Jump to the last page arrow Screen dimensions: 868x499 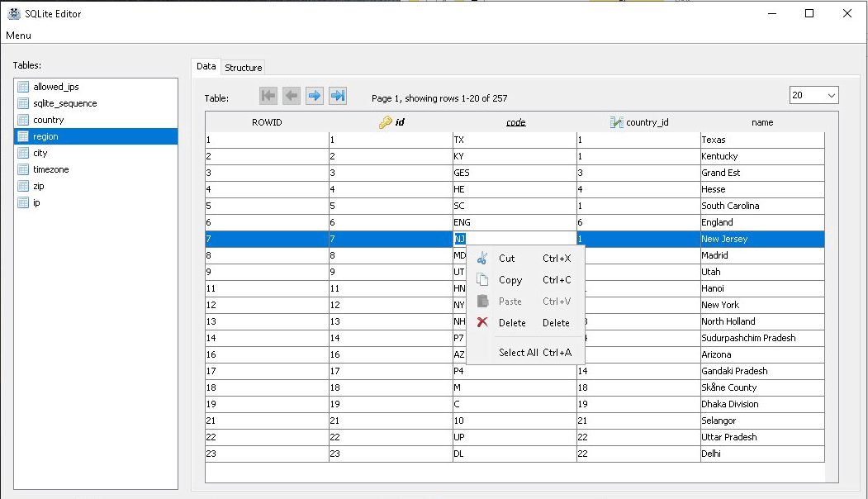[x=337, y=96]
